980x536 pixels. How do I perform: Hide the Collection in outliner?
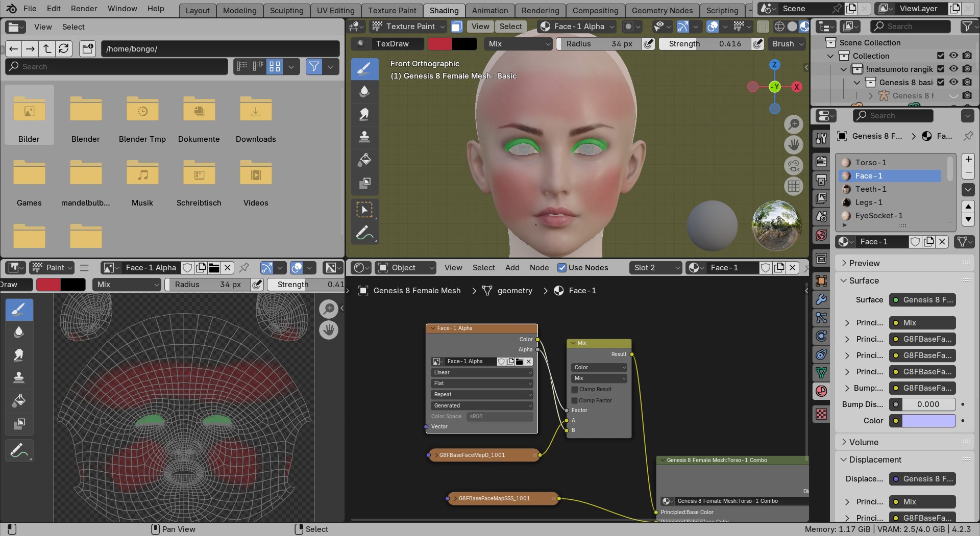pyautogui.click(x=953, y=56)
